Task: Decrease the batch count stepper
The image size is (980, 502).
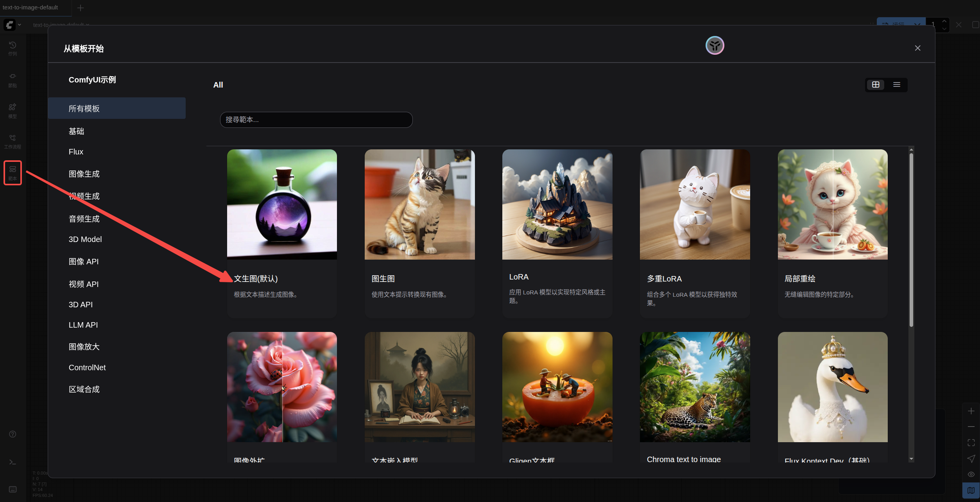Action: 944,29
